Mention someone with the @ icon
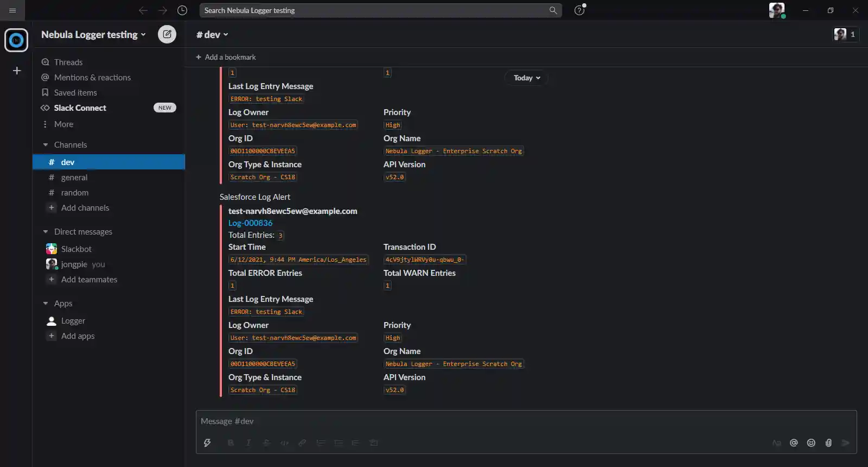 tap(794, 443)
